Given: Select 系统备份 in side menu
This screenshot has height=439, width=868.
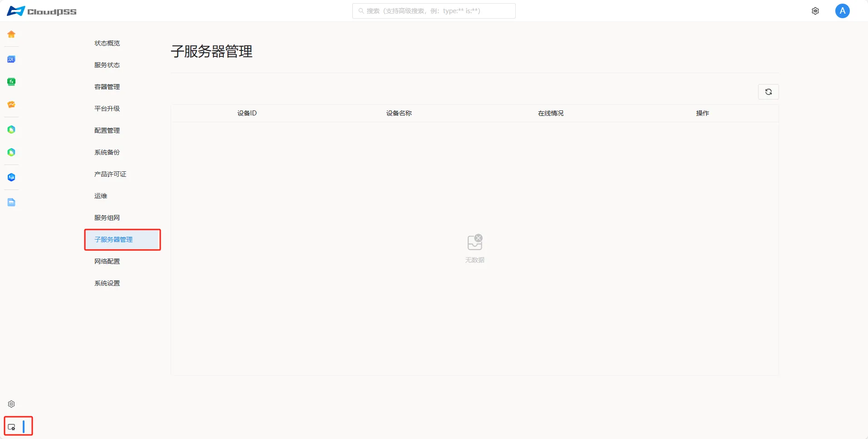Looking at the screenshot, I should pyautogui.click(x=107, y=152).
